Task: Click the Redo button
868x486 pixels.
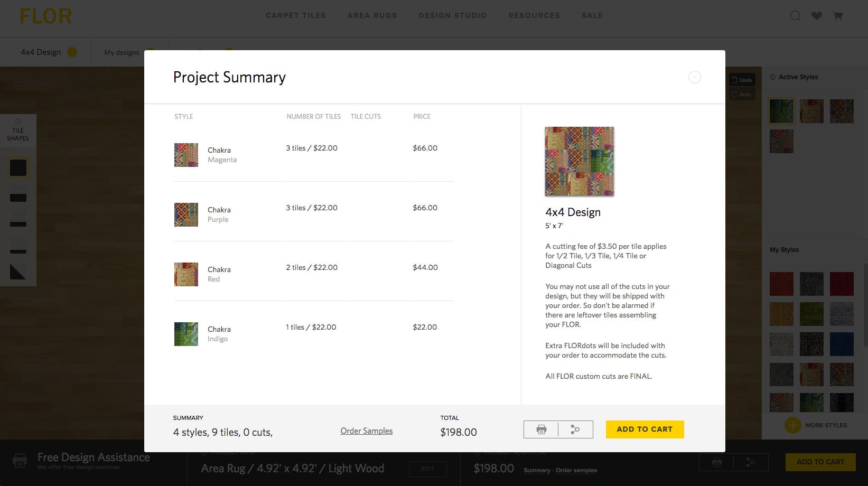Action: (742, 95)
